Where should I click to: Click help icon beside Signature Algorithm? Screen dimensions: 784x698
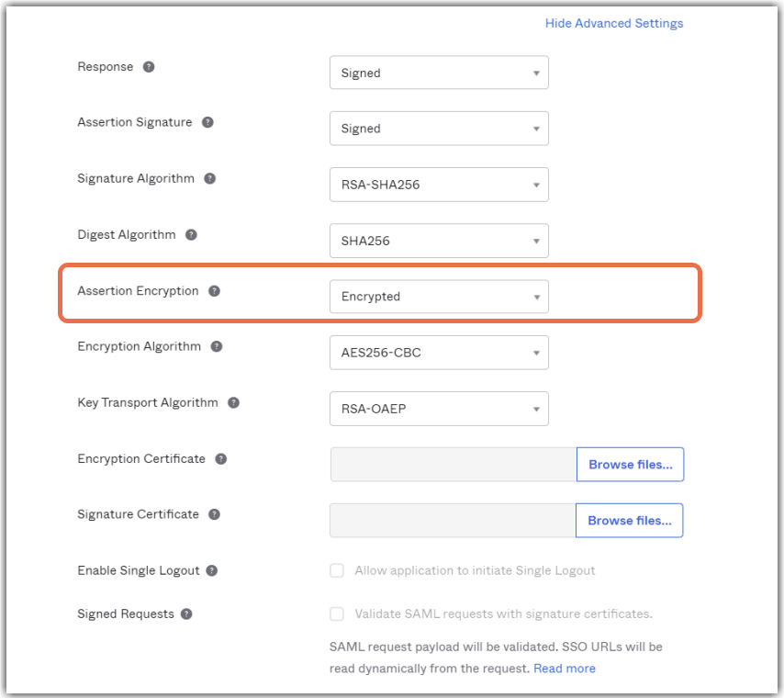tap(210, 178)
